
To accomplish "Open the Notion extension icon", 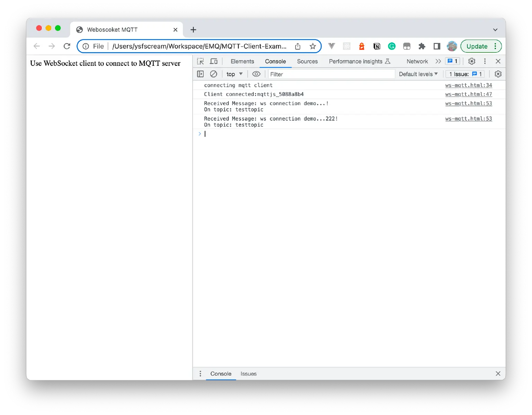I will point(376,46).
